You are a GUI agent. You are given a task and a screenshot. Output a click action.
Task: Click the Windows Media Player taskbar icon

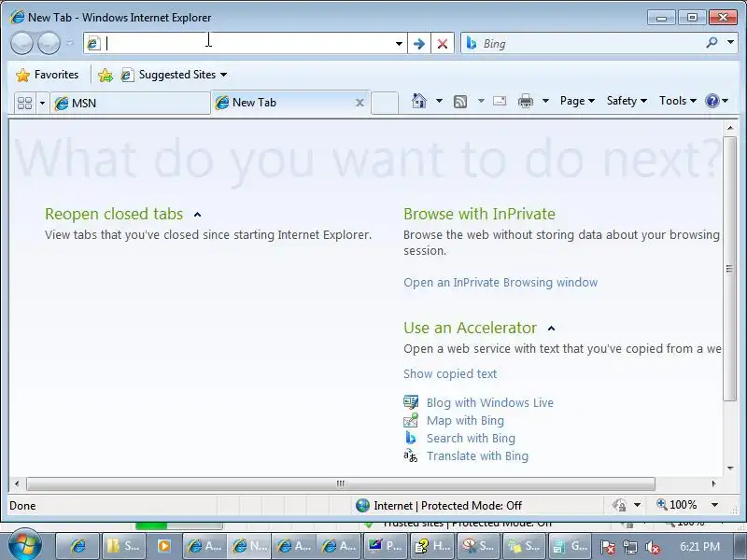164,546
